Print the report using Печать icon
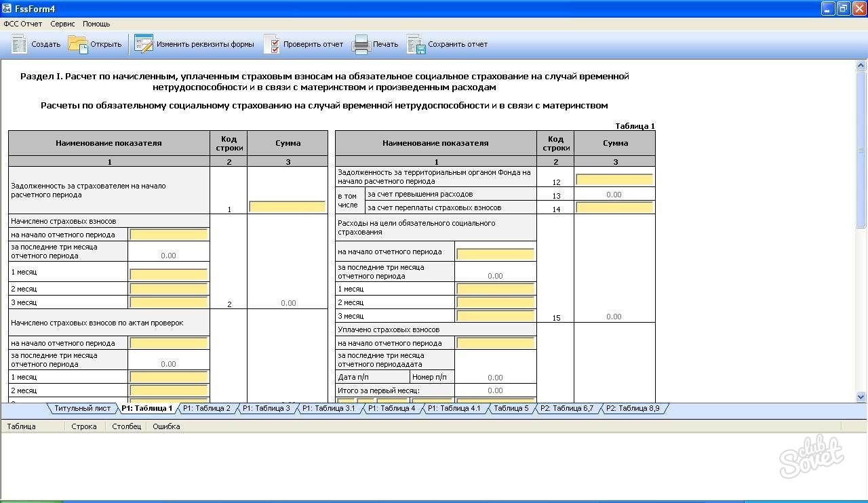This screenshot has width=868, height=503. 361,44
